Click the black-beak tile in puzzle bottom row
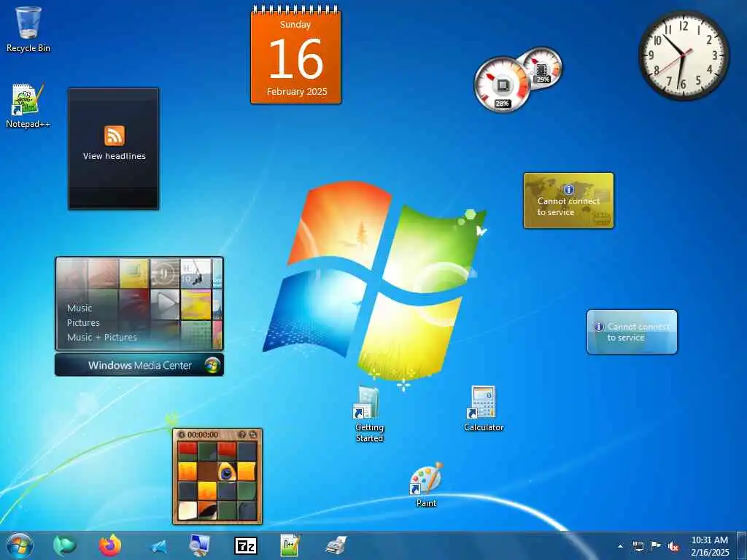 click(207, 511)
